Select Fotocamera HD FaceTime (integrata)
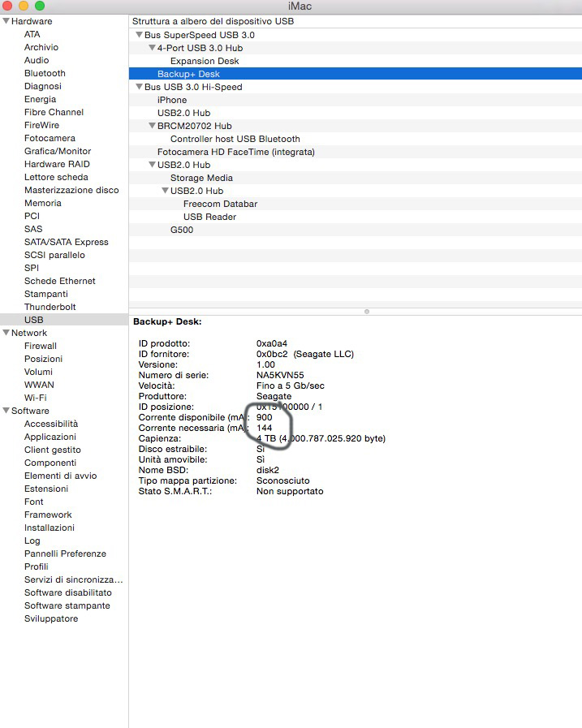The height and width of the screenshot is (728, 582). [x=236, y=153]
